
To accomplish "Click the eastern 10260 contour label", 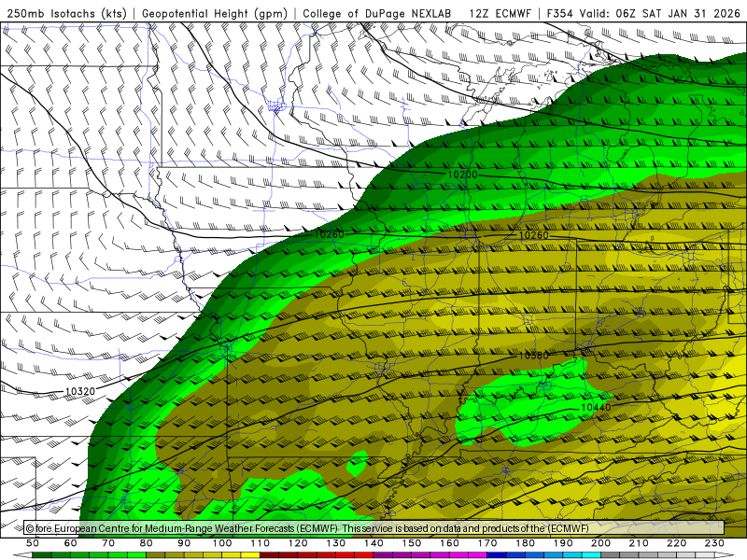I will pyautogui.click(x=533, y=235).
